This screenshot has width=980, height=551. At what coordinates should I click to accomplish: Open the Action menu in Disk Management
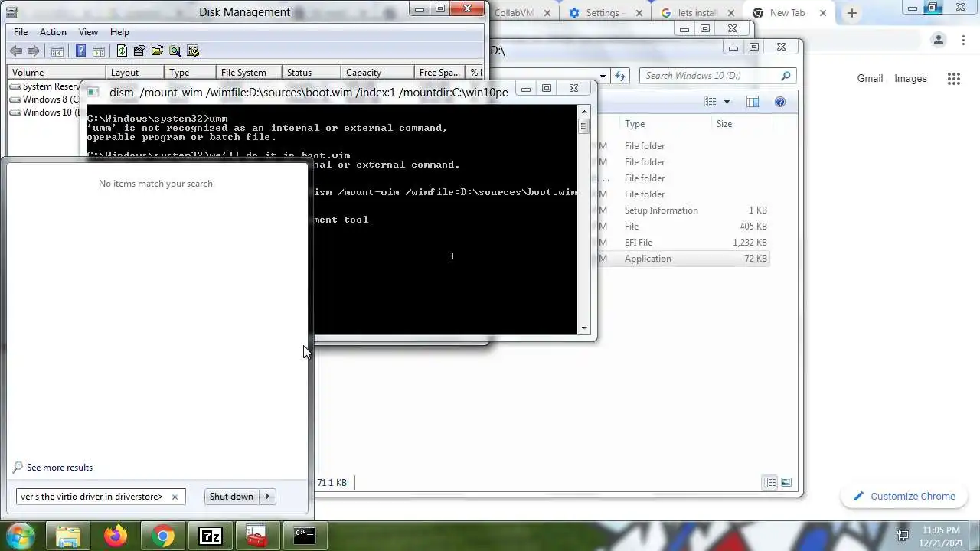[x=53, y=32]
